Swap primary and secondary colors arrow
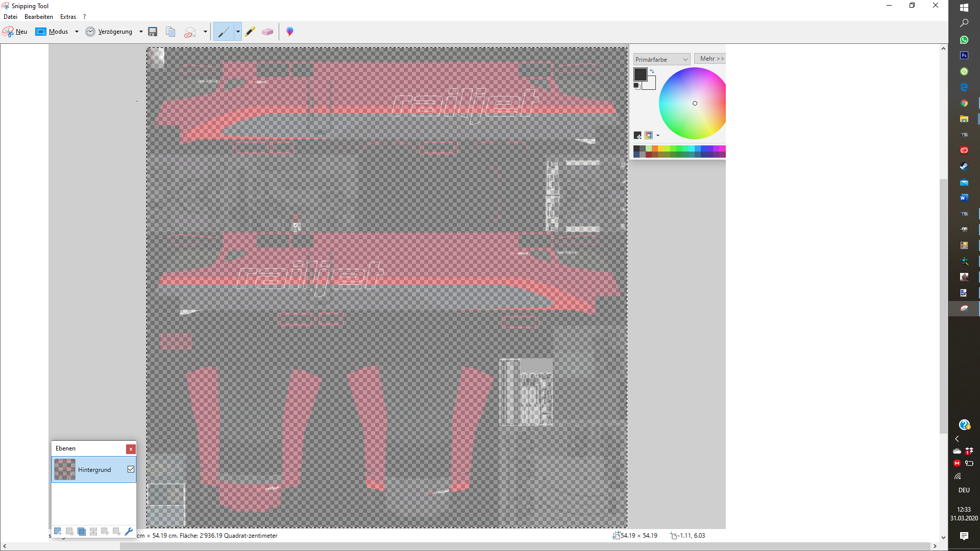This screenshot has height=551, width=980. (x=652, y=71)
